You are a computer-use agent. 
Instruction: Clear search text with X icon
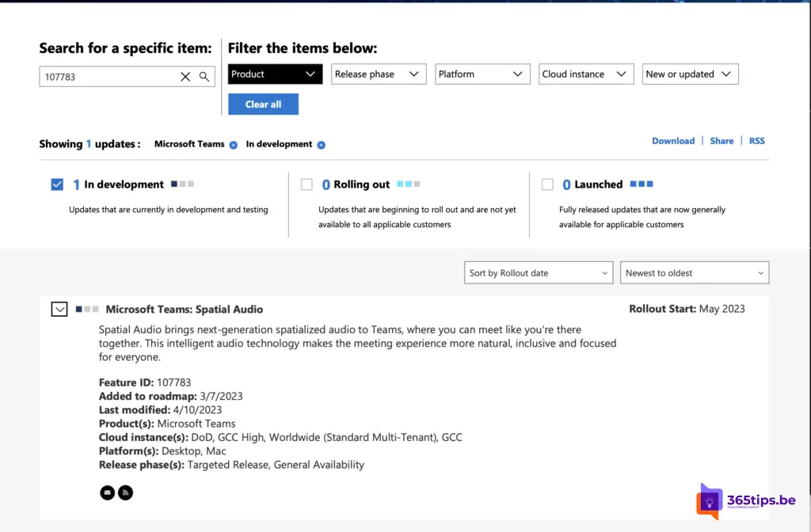[x=185, y=77]
